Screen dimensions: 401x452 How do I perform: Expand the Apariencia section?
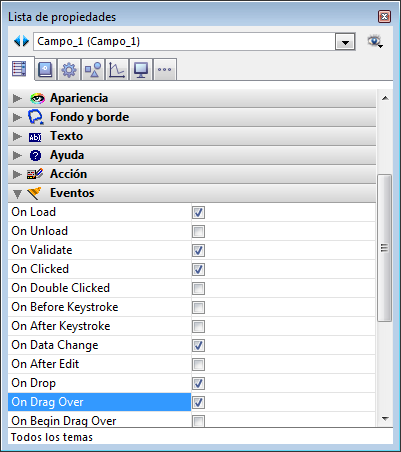coord(192,98)
